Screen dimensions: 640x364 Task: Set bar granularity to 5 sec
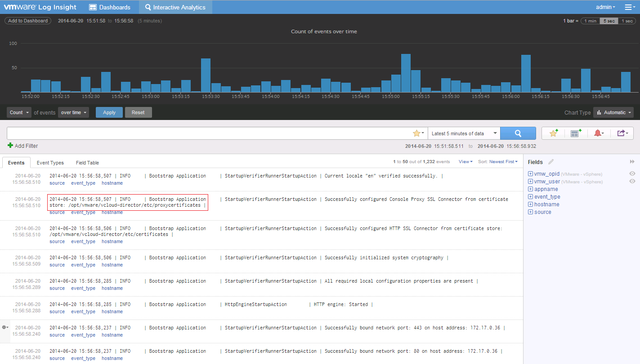pyautogui.click(x=609, y=21)
